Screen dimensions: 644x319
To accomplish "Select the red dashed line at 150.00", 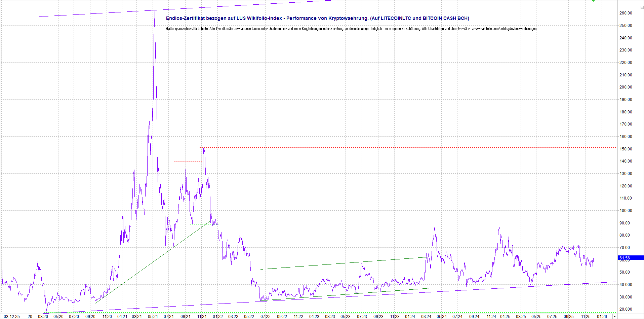I will click(x=403, y=148).
